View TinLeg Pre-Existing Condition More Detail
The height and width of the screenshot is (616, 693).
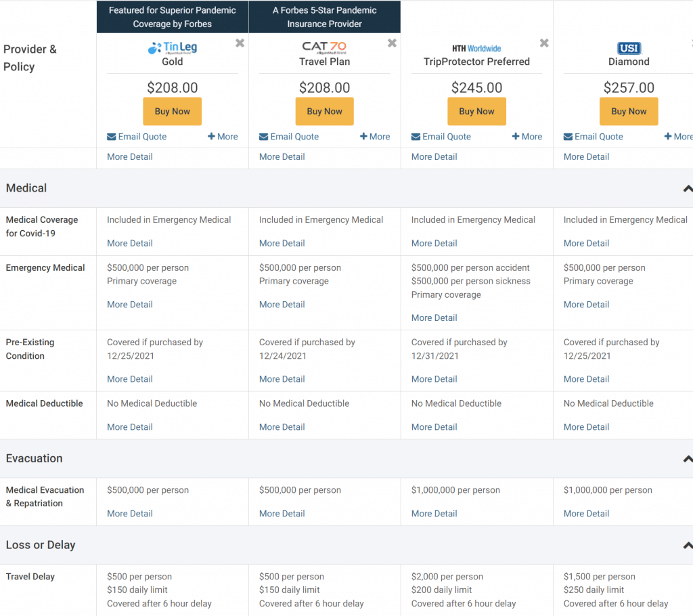(129, 379)
